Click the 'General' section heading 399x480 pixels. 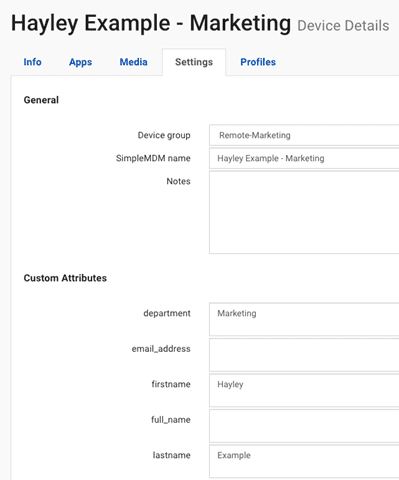(x=41, y=100)
